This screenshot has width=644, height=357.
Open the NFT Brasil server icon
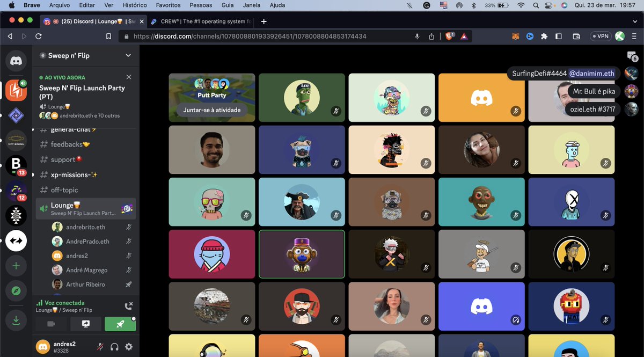click(x=16, y=140)
